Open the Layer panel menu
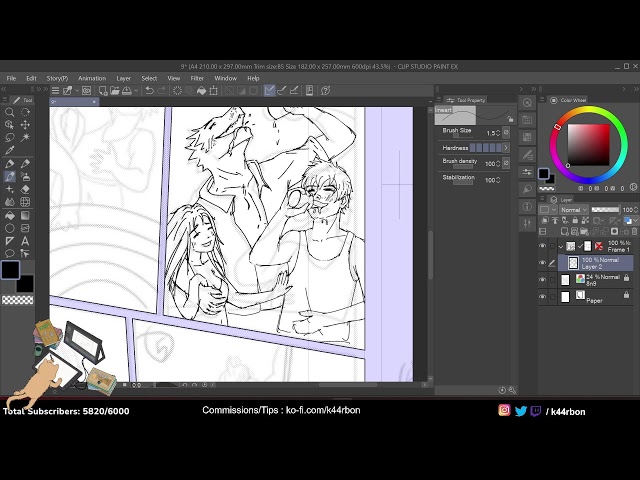The image size is (640, 480). point(542,200)
